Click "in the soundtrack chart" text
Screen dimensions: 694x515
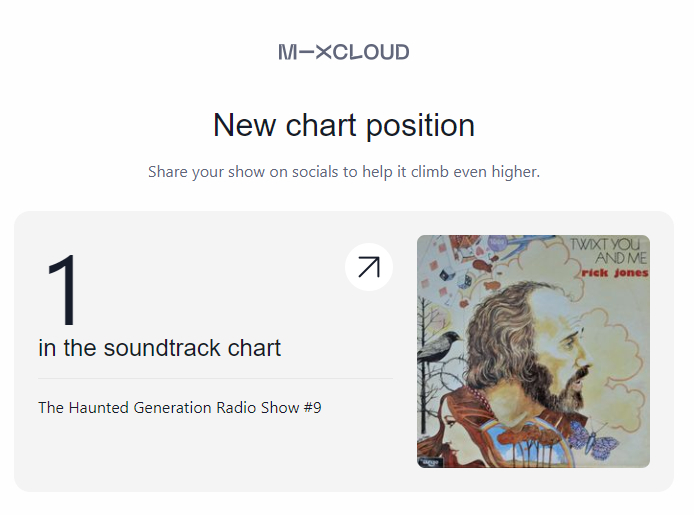click(160, 348)
